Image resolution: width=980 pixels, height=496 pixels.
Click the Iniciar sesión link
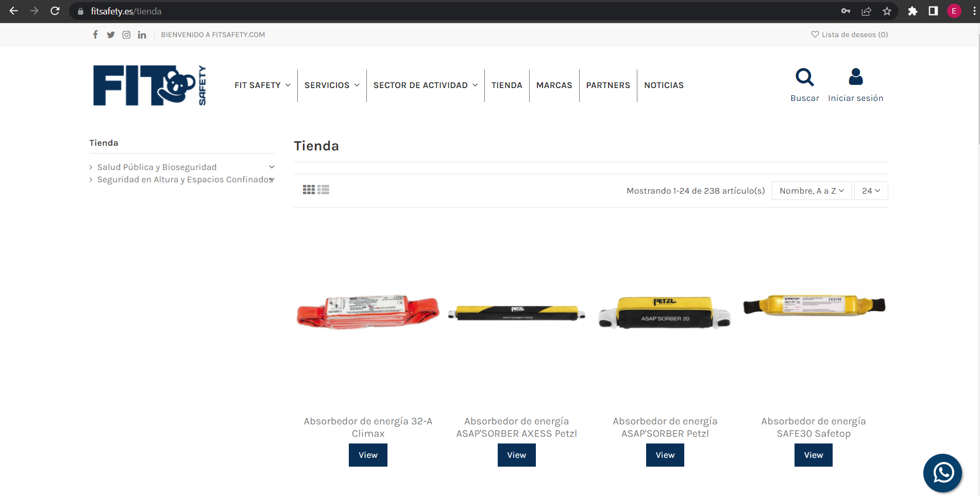855,98
